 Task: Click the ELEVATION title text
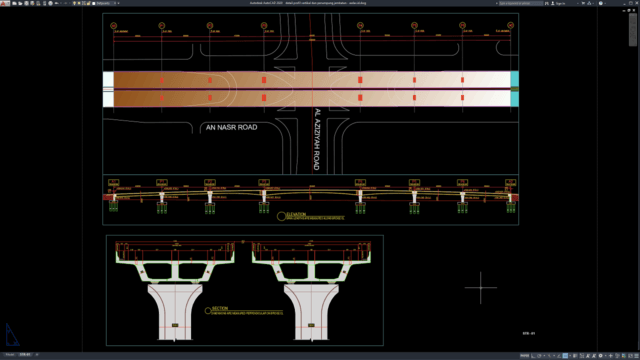[x=296, y=214]
